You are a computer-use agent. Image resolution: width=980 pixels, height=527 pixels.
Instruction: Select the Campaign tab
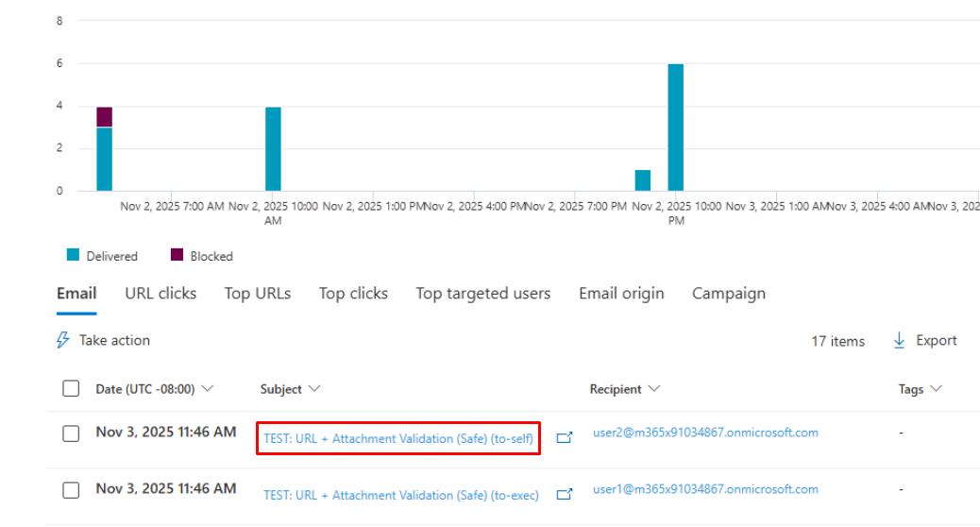pyautogui.click(x=728, y=294)
